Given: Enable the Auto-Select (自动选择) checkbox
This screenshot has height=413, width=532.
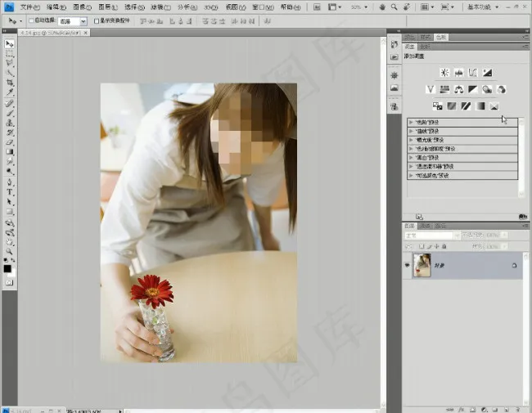Looking at the screenshot, I should coord(31,20).
